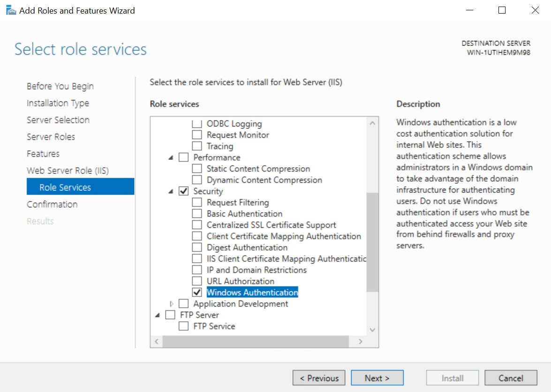Select Dynamic Content Compression label
The height and width of the screenshot is (392, 551).
tap(264, 180)
